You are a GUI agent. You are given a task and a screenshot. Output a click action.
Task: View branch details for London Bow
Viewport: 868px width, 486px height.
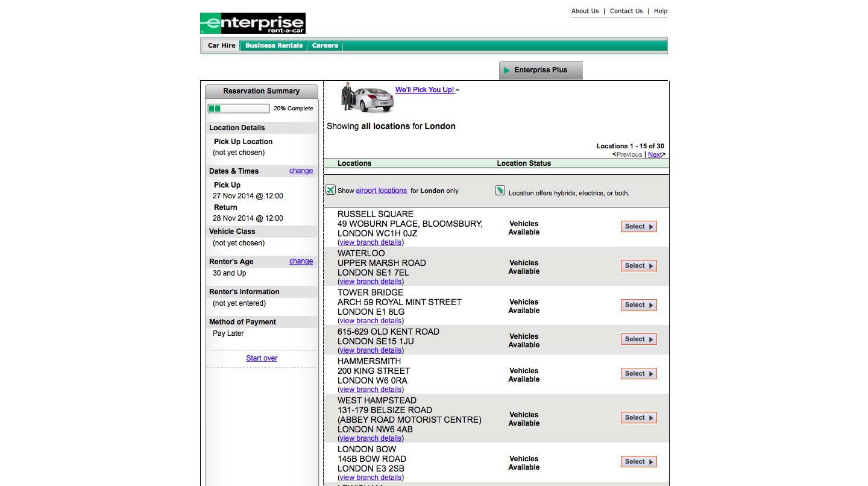pos(370,478)
